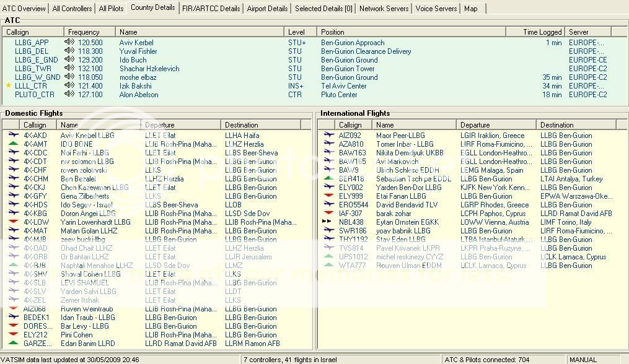Sort ATC list by Time Logged column
This screenshot has width=629, height=364.
(542, 32)
